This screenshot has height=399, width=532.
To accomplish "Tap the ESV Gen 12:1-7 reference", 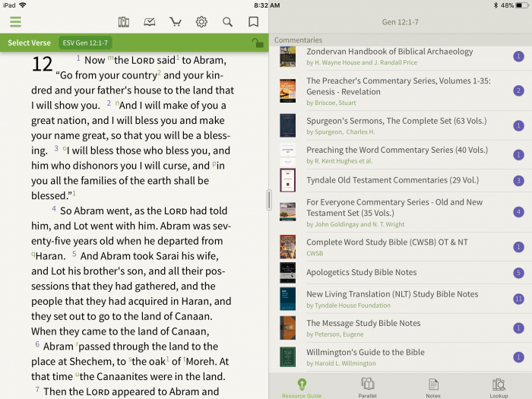I will [85, 43].
